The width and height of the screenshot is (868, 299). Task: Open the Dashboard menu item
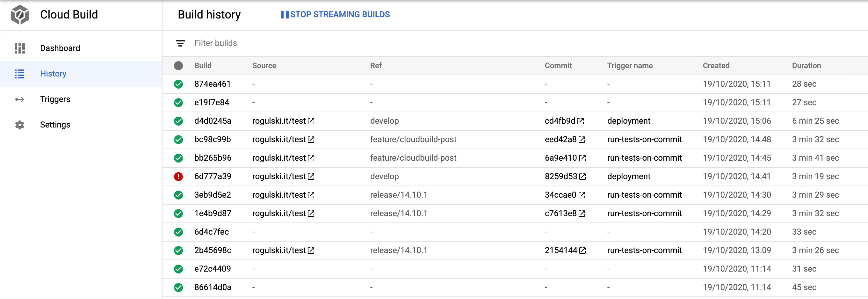click(81, 48)
